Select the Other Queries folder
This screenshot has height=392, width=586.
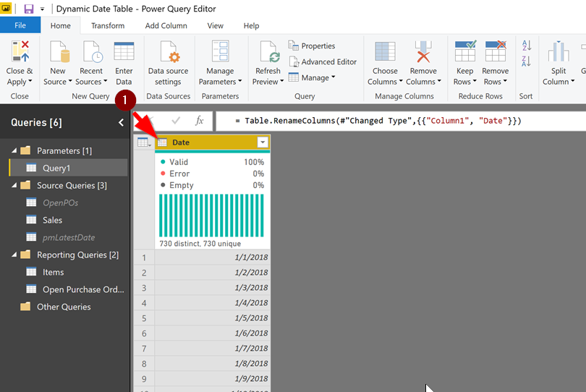coord(64,307)
